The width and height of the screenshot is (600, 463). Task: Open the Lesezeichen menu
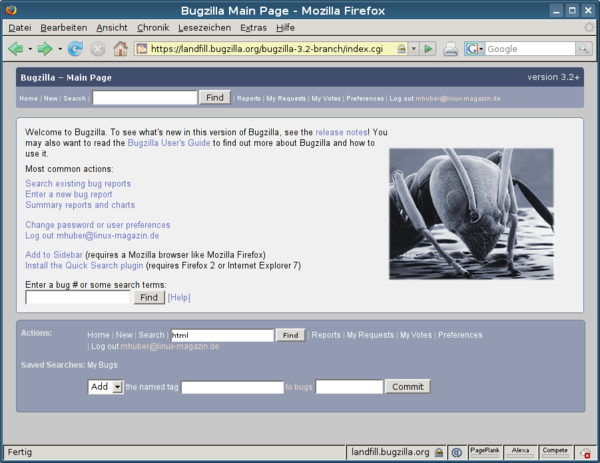tap(205, 28)
